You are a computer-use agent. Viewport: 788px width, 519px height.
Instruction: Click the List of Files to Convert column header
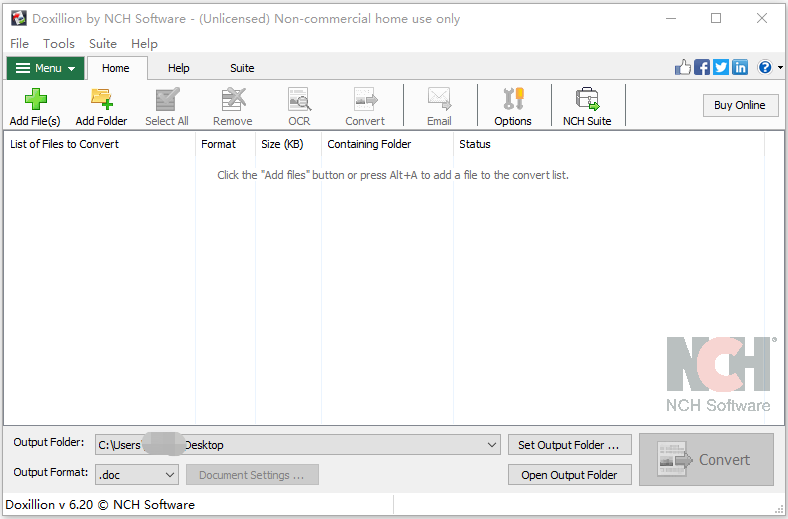(x=100, y=144)
